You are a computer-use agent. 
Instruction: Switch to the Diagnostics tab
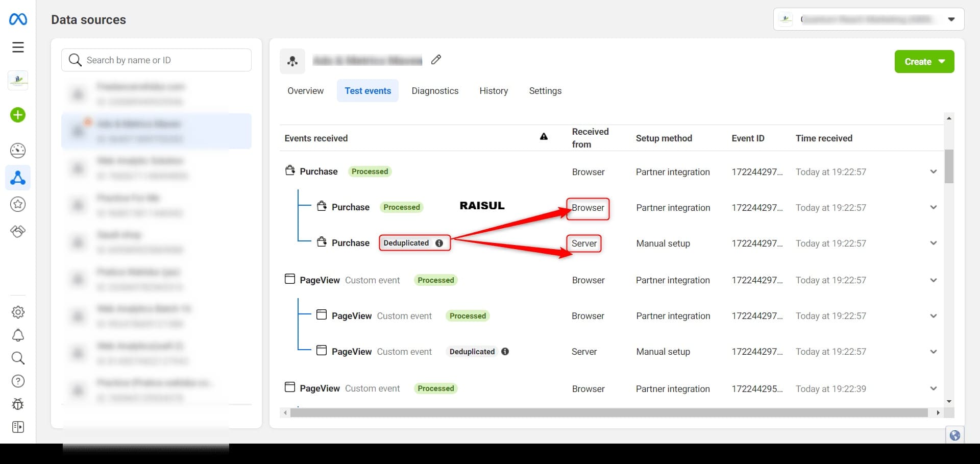tap(435, 91)
